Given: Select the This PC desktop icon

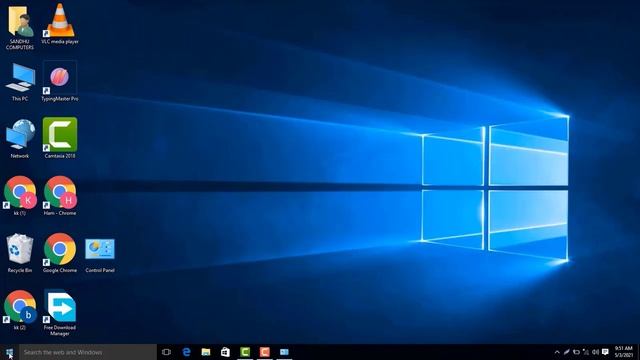Looking at the screenshot, I should (20, 82).
